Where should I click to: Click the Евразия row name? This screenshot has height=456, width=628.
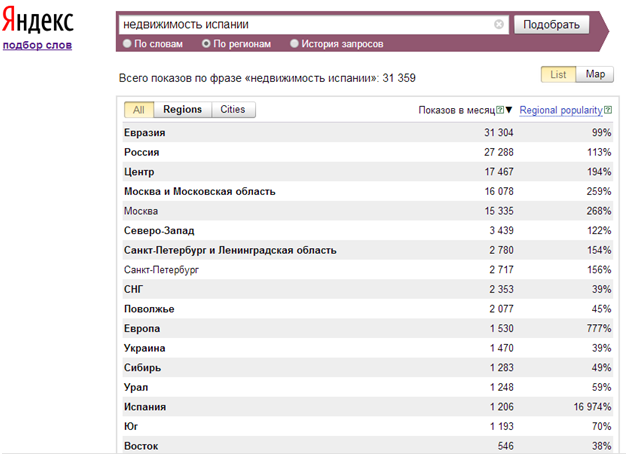(x=145, y=133)
